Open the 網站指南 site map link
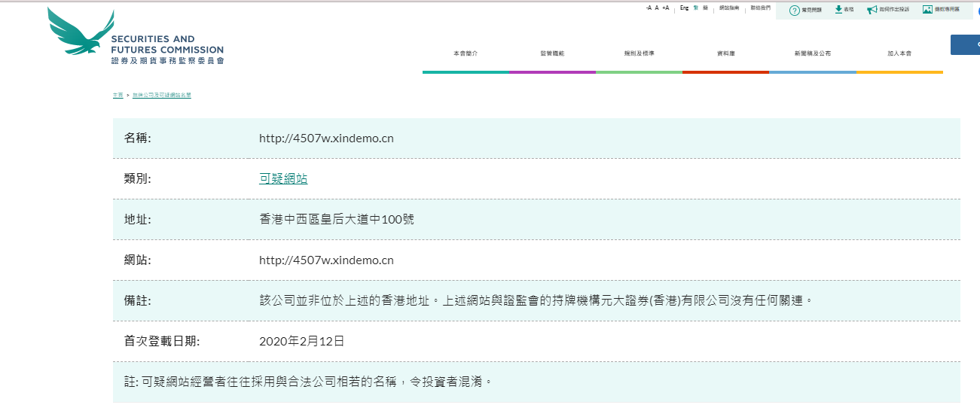This screenshot has height=420, width=980. tap(729, 8)
